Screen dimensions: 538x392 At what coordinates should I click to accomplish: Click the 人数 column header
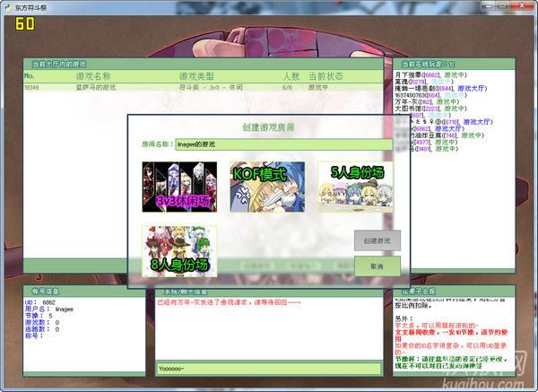click(291, 77)
